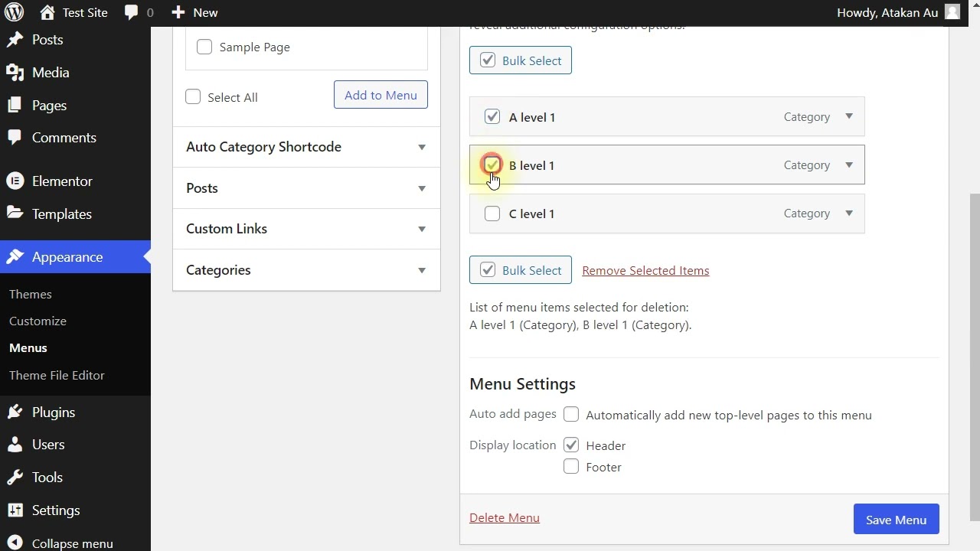
Task: Uncheck the A level 1 checkbox
Action: [492, 117]
